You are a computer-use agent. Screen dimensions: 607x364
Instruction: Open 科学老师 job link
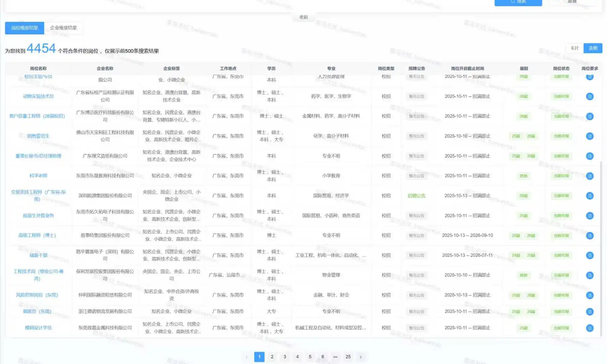point(38,176)
